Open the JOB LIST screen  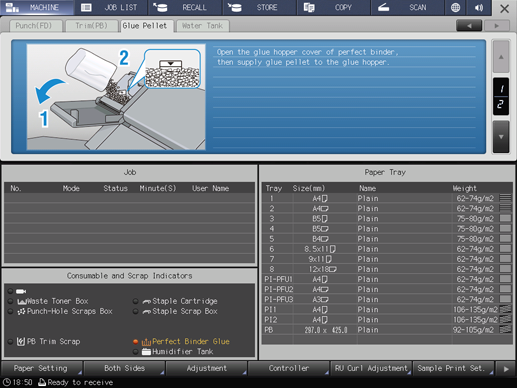click(111, 7)
